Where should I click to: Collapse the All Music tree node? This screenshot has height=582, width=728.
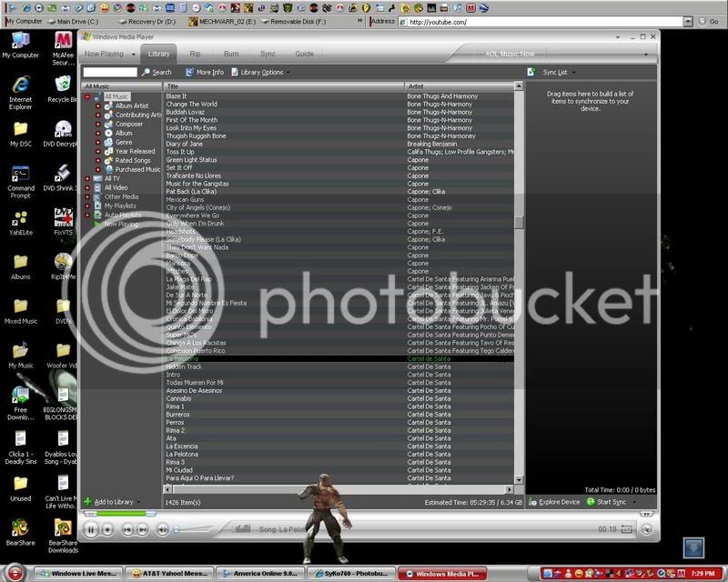click(x=87, y=97)
